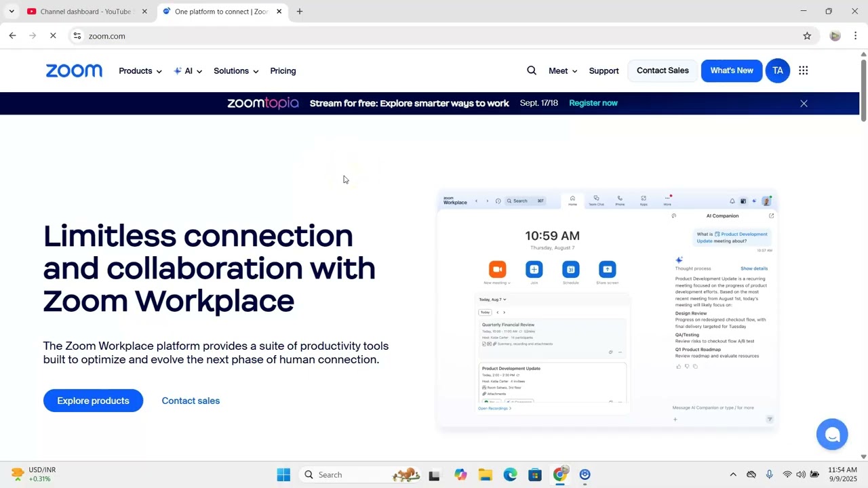Click the Share screen icon in preview

[608, 269]
